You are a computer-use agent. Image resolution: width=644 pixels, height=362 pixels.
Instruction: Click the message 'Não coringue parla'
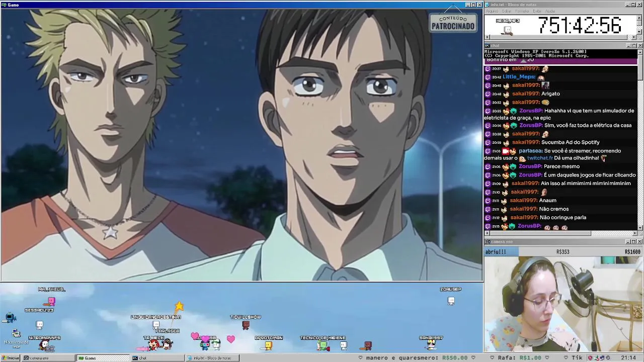click(x=562, y=218)
